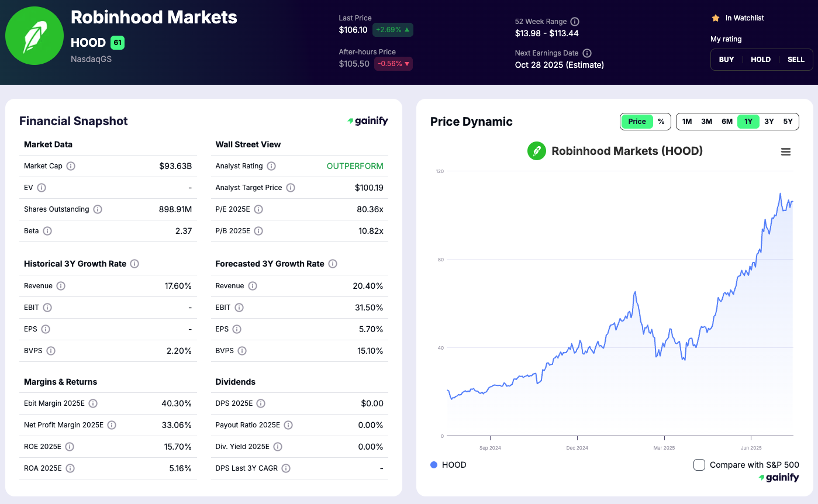Select the 3M time range
This screenshot has width=818, height=504.
point(707,122)
